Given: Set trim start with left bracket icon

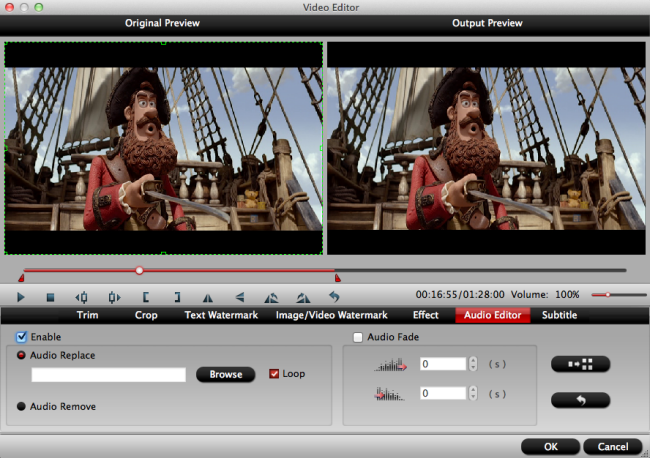Looking at the screenshot, I should tap(146, 297).
